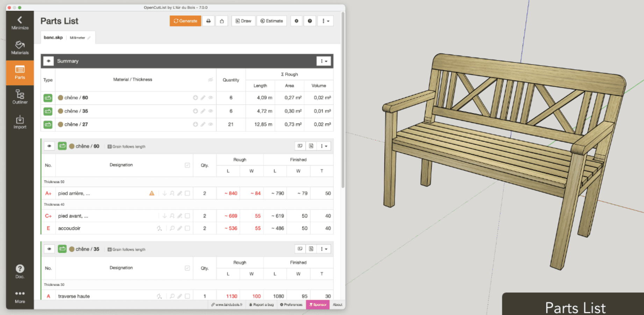Click the green type icon for chêne / 35 in the summary
644x315 pixels.
pyautogui.click(x=48, y=111)
